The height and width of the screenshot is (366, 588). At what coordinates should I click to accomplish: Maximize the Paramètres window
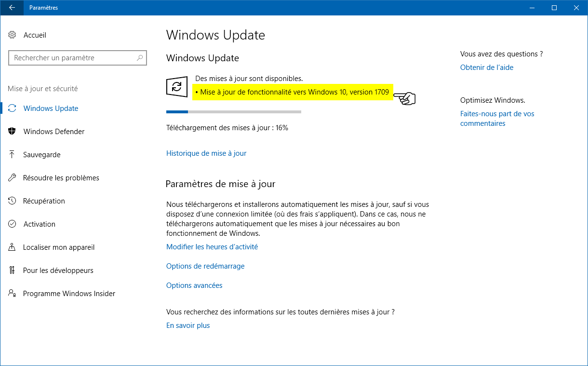coord(554,7)
